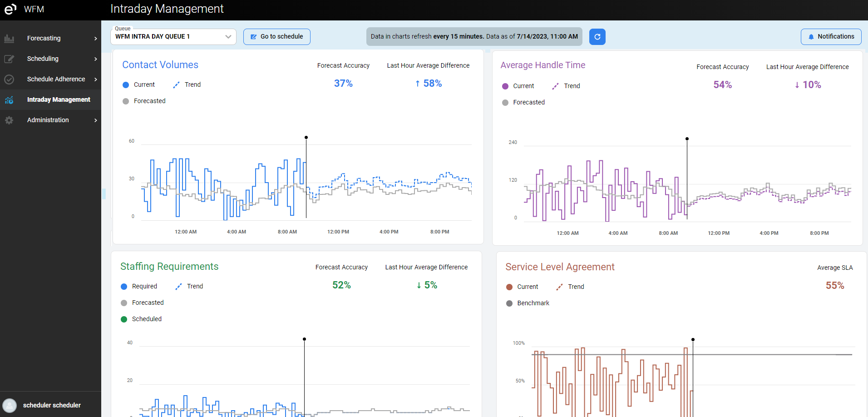Viewport: 868px width, 417px height.
Task: Click the Forecasting bar chart icon
Action: (x=9, y=39)
